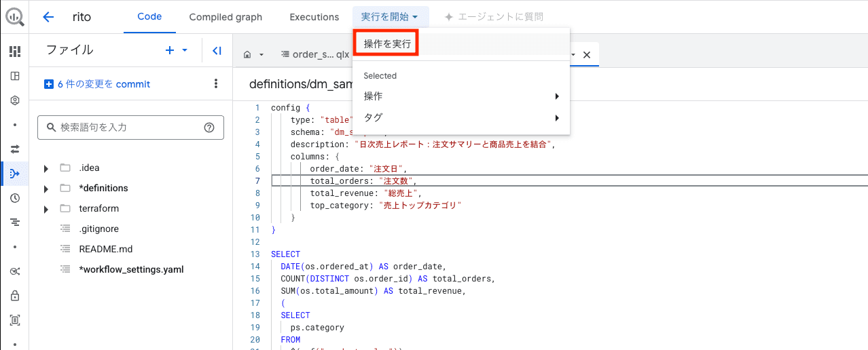868x350 pixels.
Task: Click the 'config {' code line
Action: [x=290, y=107]
